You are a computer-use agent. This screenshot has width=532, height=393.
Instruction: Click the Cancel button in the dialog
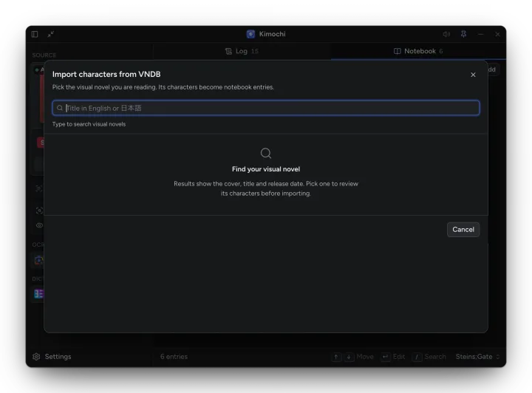pyautogui.click(x=463, y=230)
